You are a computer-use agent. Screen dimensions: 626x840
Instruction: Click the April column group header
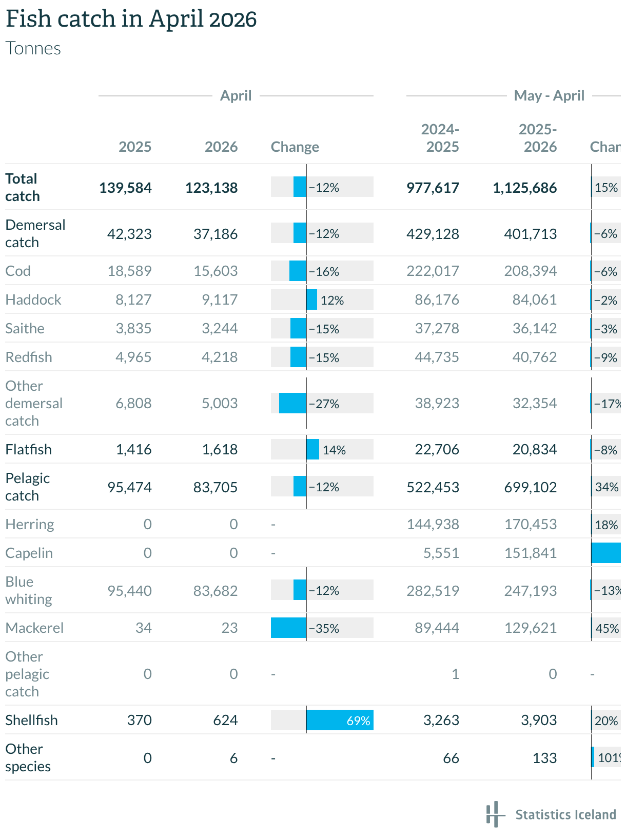point(236,96)
